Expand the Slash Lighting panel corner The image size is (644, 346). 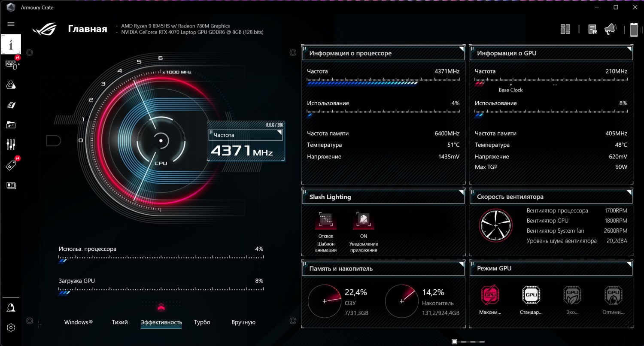coord(461,192)
